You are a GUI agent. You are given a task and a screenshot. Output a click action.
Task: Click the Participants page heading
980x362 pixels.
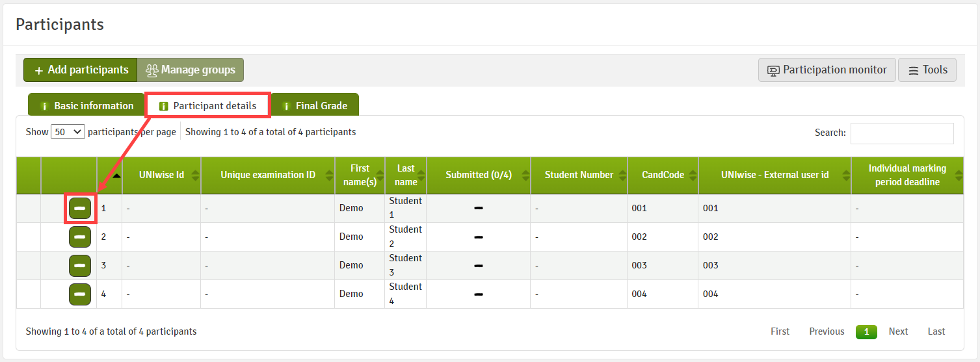[60, 25]
